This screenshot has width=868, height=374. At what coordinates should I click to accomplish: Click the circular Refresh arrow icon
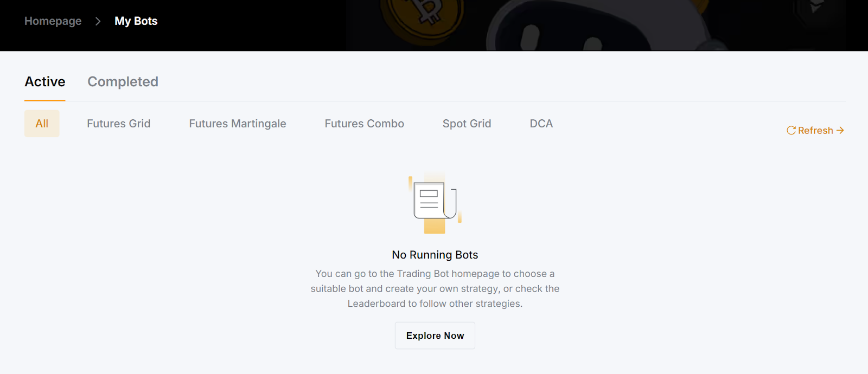click(792, 130)
